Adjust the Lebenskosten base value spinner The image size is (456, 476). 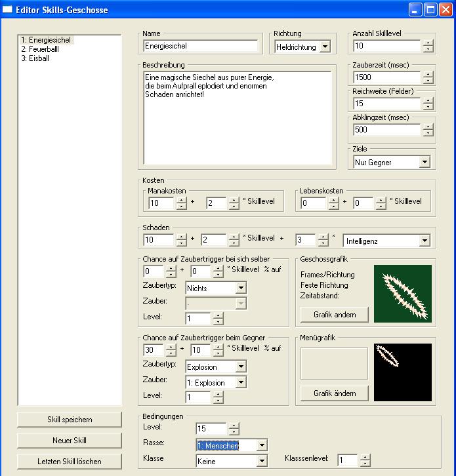click(333, 203)
